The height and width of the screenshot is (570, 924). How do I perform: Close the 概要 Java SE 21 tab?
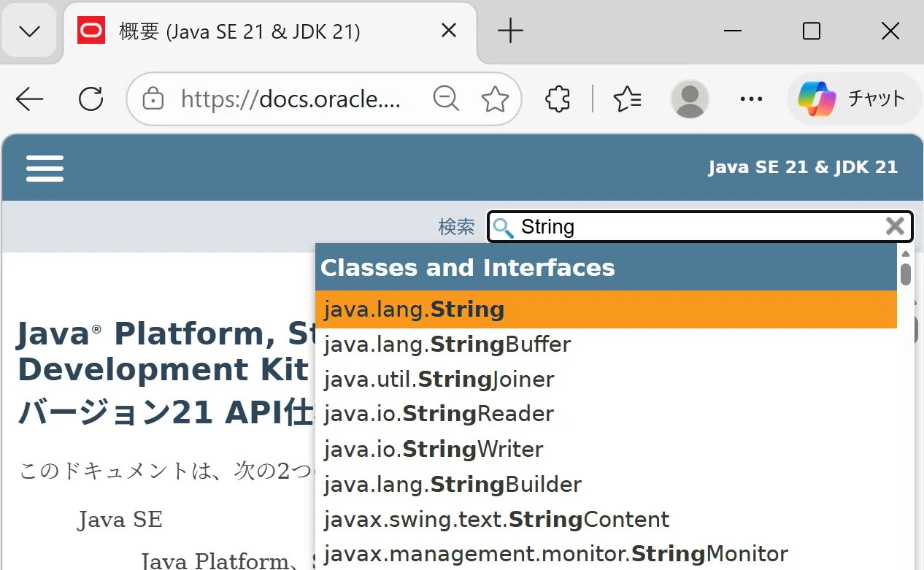pos(449,31)
